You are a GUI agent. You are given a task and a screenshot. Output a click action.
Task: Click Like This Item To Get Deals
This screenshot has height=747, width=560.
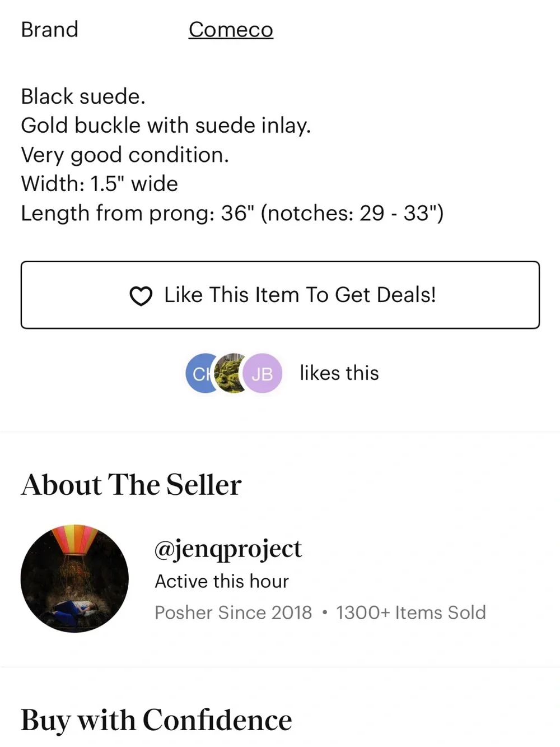(280, 295)
